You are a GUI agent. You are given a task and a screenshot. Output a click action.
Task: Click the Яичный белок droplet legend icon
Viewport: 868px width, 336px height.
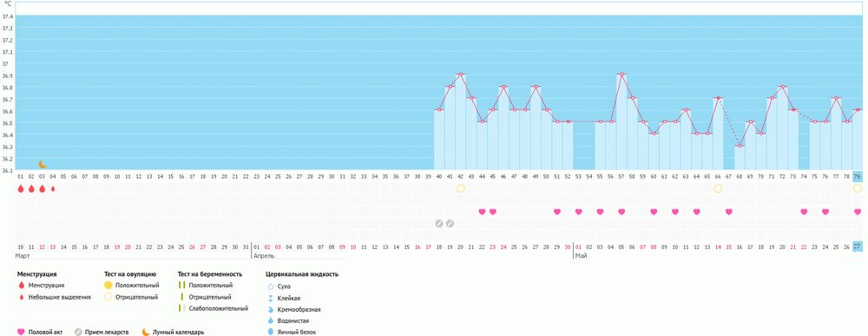pyautogui.click(x=271, y=333)
